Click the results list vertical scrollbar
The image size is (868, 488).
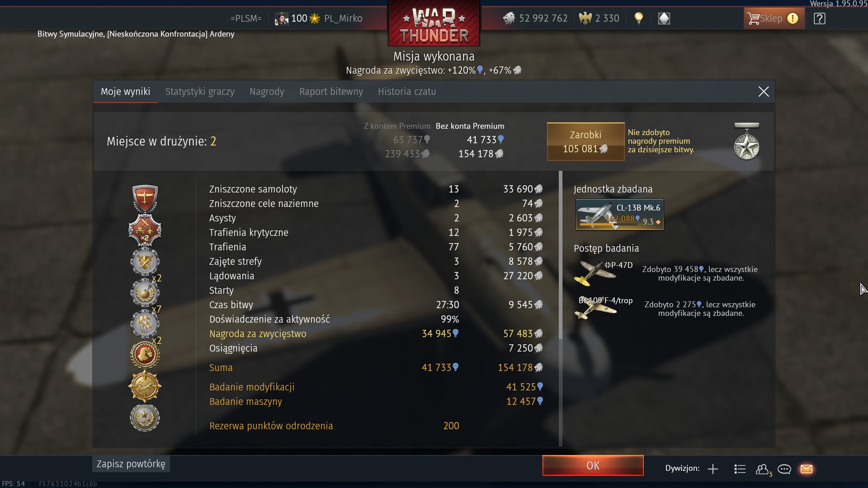point(561,255)
